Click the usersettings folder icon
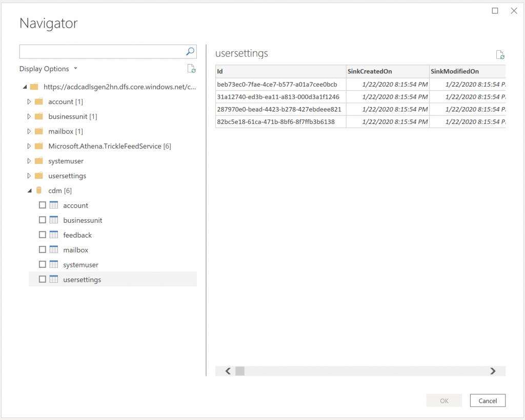This screenshot has width=525, height=420. click(39, 176)
